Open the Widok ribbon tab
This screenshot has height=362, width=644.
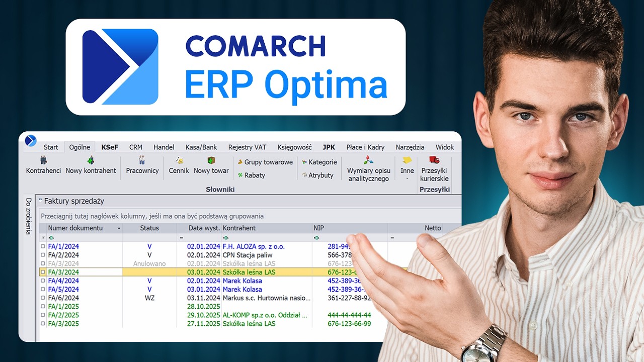445,147
